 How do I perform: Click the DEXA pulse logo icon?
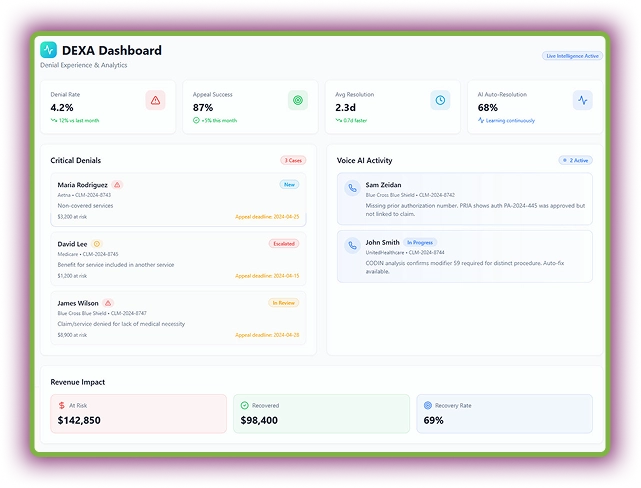pos(49,50)
